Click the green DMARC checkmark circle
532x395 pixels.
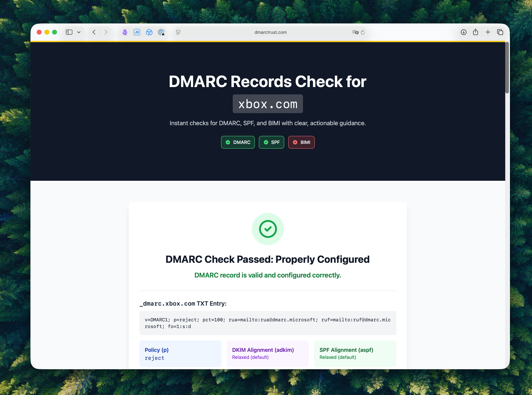click(x=268, y=229)
